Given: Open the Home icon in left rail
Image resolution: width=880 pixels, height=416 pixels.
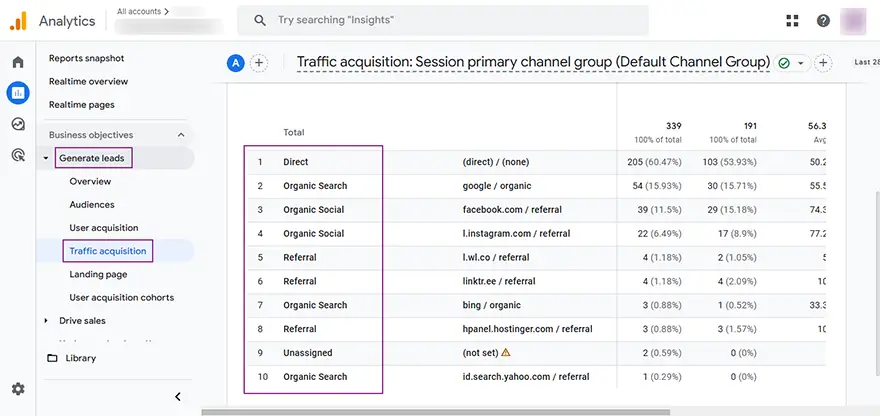Looking at the screenshot, I should point(18,62).
